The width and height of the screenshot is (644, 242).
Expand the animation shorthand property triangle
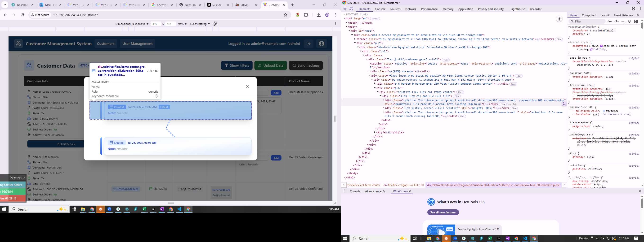pyautogui.click(x=590, y=46)
